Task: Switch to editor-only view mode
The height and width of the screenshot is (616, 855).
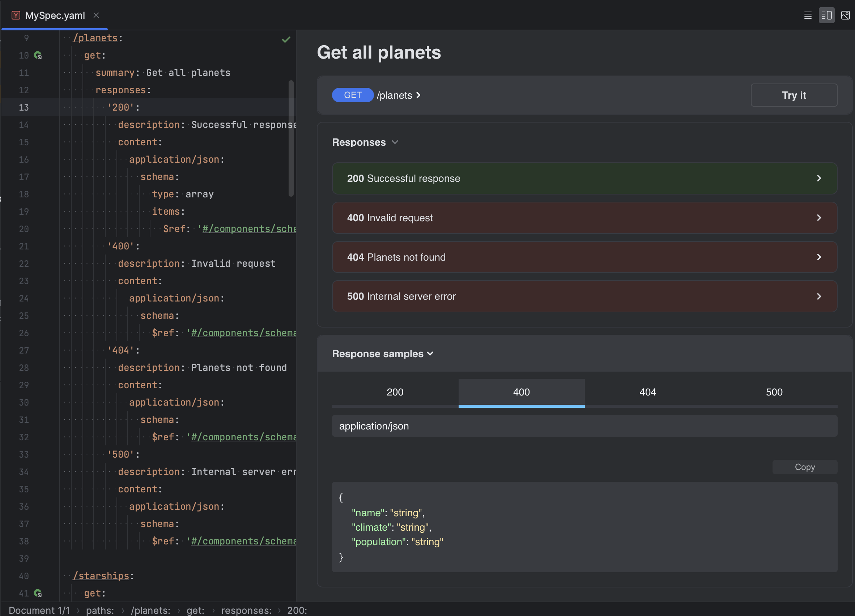Action: coord(808,15)
